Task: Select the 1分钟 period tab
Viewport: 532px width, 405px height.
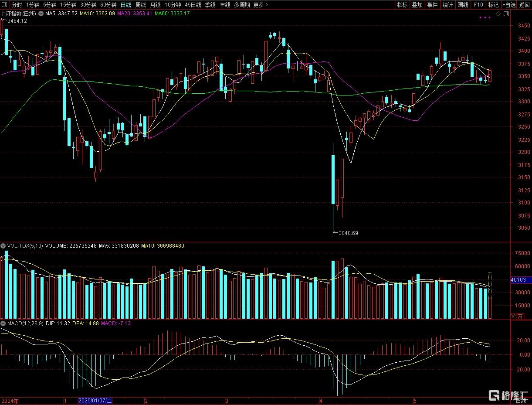Action: (x=33, y=5)
